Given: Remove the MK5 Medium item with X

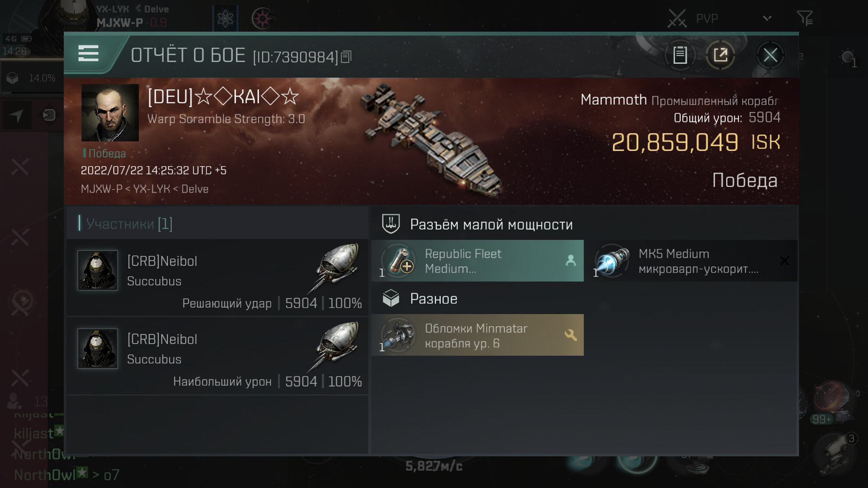Looking at the screenshot, I should [x=784, y=261].
